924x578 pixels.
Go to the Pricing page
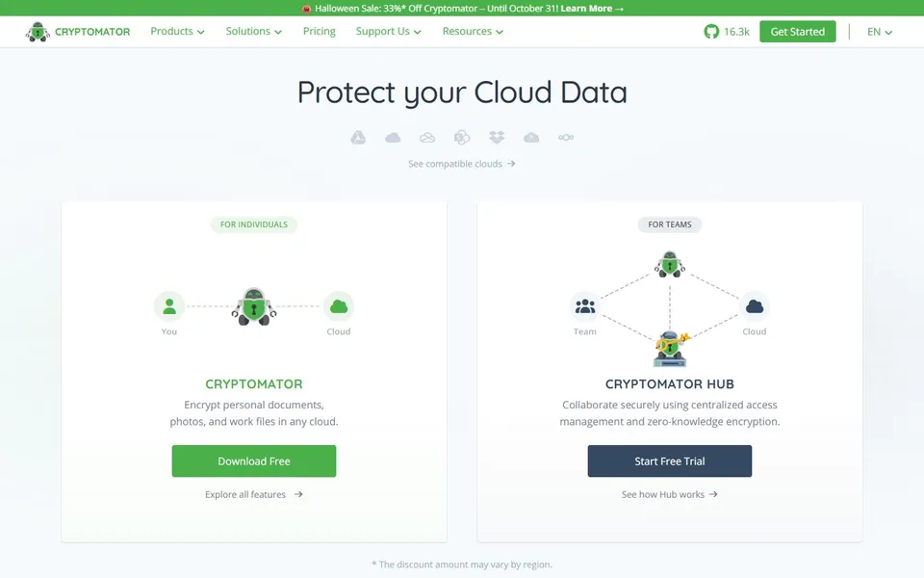320,31
